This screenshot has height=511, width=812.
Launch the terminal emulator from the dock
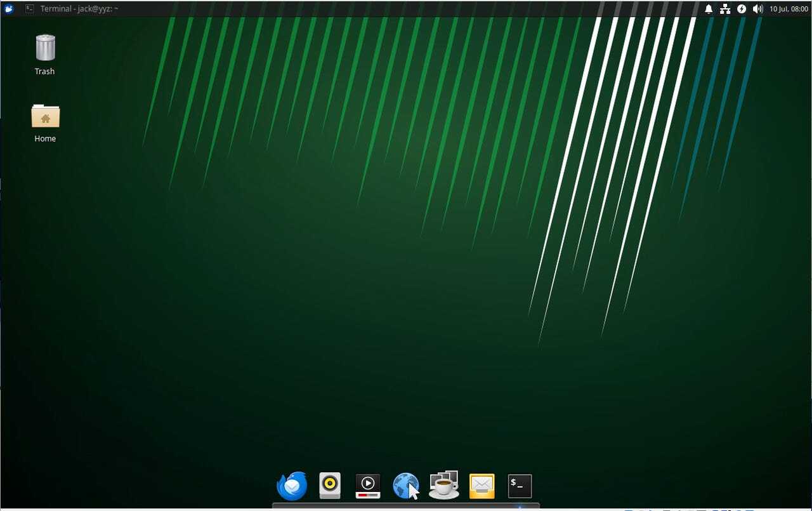[520, 486]
